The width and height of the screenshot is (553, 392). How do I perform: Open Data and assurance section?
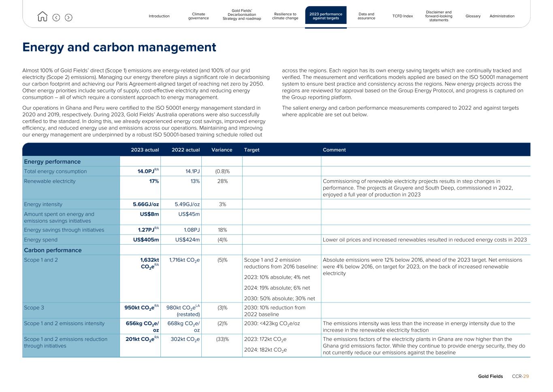pos(366,16)
